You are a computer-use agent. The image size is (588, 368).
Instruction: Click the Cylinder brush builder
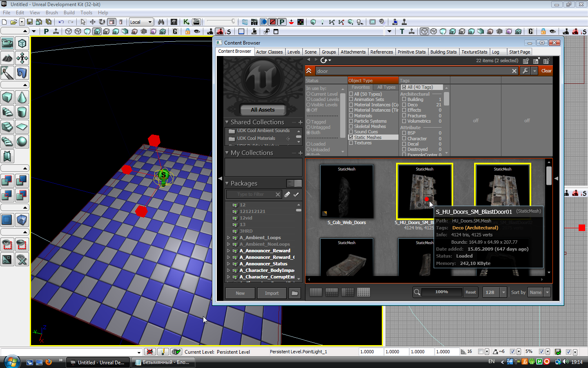[22, 112]
